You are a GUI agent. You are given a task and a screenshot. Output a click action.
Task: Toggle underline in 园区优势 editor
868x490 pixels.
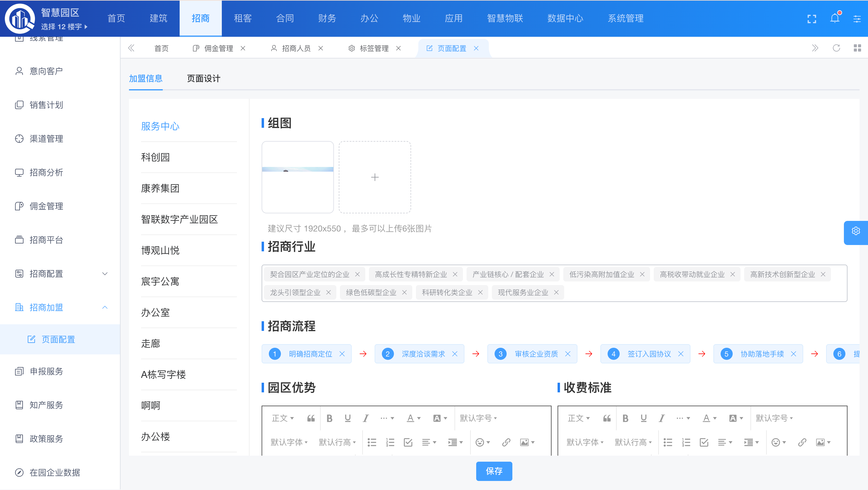tap(348, 418)
